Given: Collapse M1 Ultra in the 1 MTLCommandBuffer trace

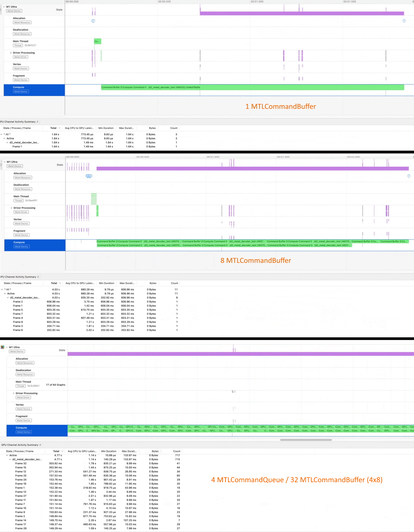Looking at the screenshot, I should click(x=4, y=7).
